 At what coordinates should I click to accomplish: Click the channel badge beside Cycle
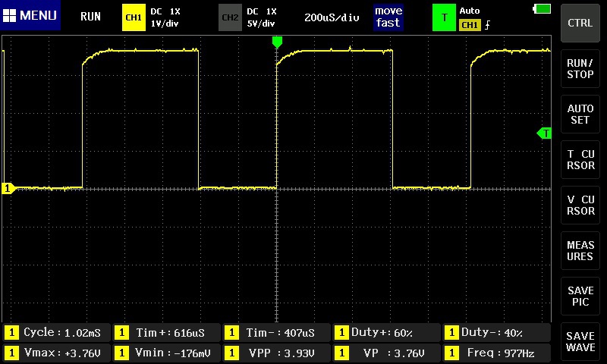(x=11, y=333)
